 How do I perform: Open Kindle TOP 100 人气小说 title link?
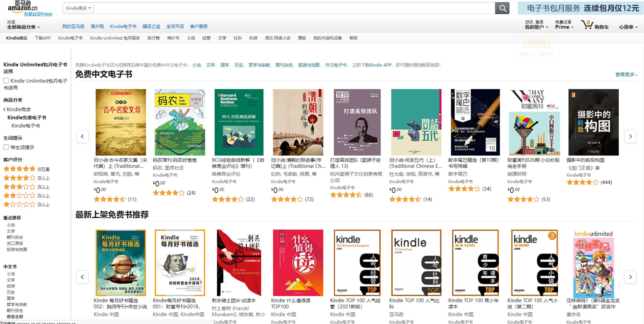(533, 303)
